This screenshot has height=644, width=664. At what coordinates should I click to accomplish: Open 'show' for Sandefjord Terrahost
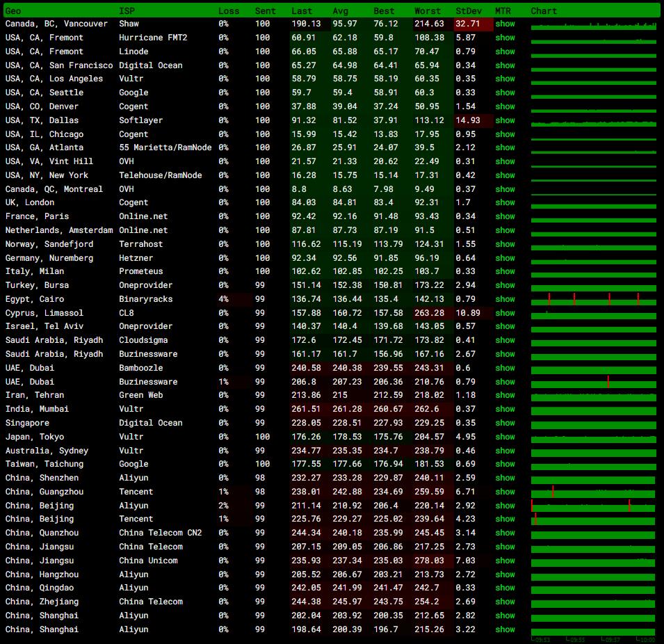coord(505,245)
